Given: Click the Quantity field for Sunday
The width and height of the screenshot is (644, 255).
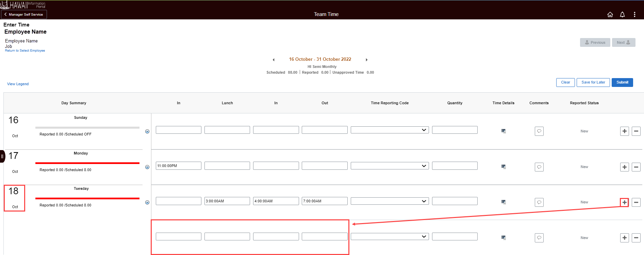Looking at the screenshot, I should pyautogui.click(x=455, y=130).
